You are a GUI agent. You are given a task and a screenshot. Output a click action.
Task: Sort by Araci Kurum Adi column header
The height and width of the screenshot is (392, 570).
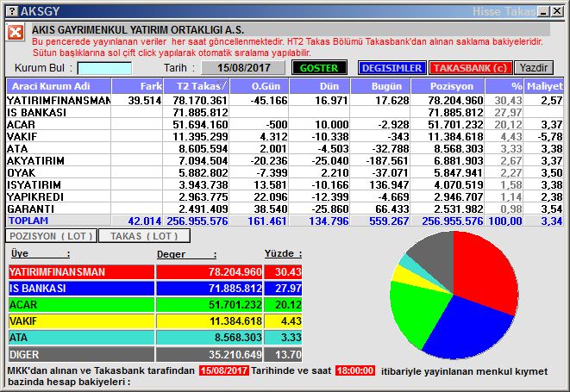59,86
